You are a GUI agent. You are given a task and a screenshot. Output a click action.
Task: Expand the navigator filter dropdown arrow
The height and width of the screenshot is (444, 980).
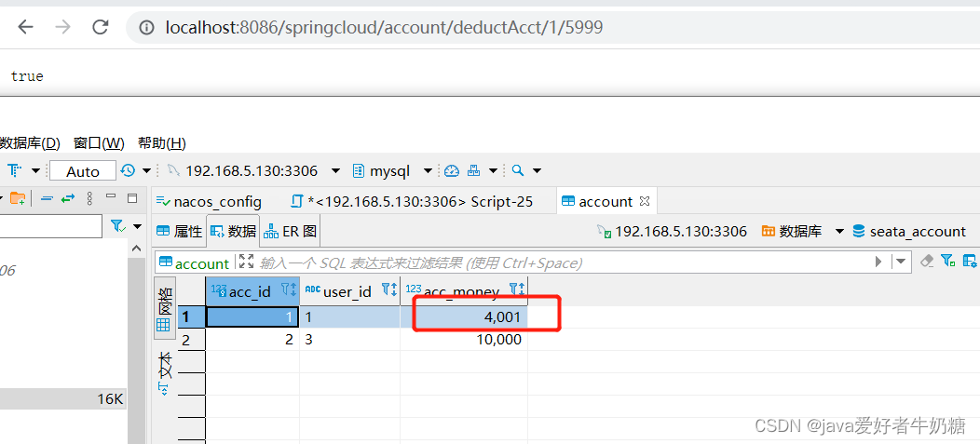pyautogui.click(x=137, y=226)
